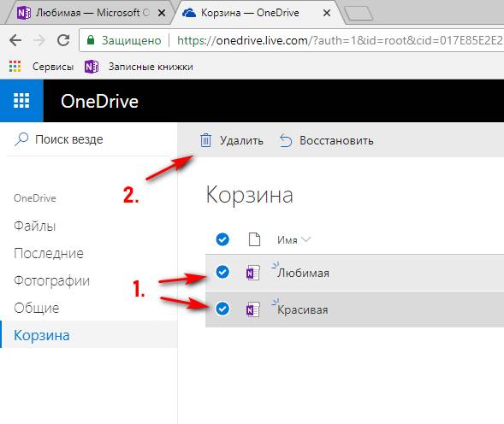Viewport: 504px width, 424px height.
Task: Click the OneNote icon of Красивая
Action: tap(253, 309)
